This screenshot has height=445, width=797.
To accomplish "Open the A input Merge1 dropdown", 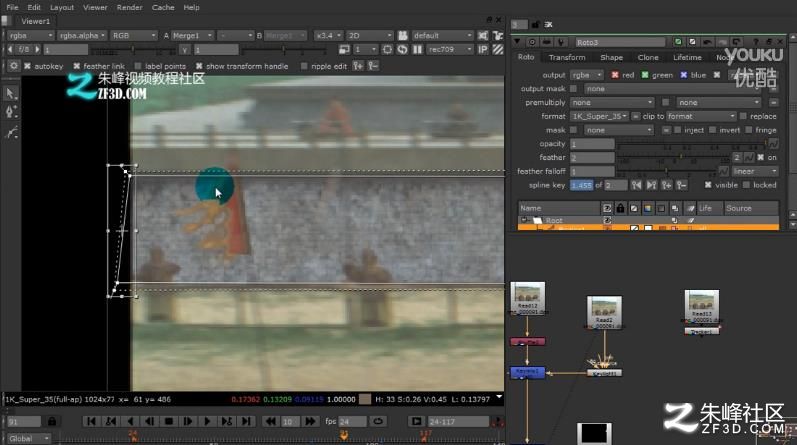I will point(192,36).
